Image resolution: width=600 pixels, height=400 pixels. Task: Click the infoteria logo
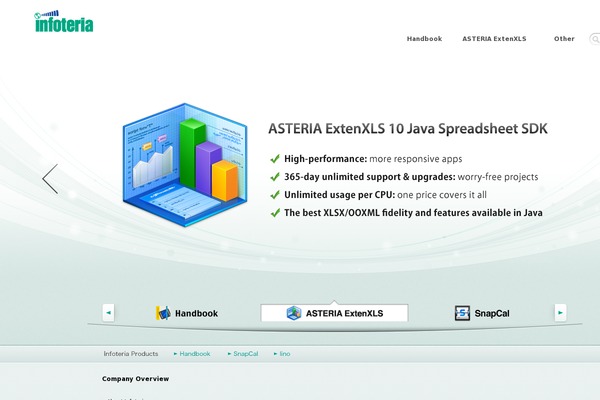click(64, 21)
